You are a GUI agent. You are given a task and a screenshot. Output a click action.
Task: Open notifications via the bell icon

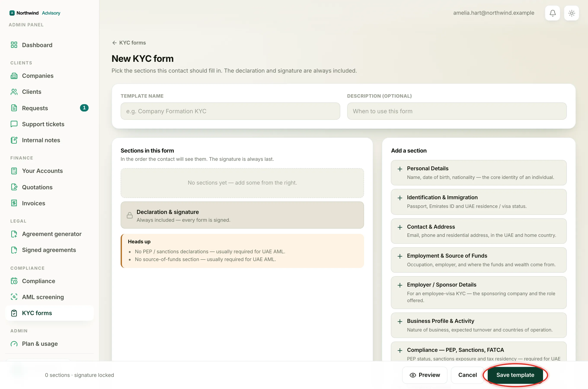coord(553,13)
